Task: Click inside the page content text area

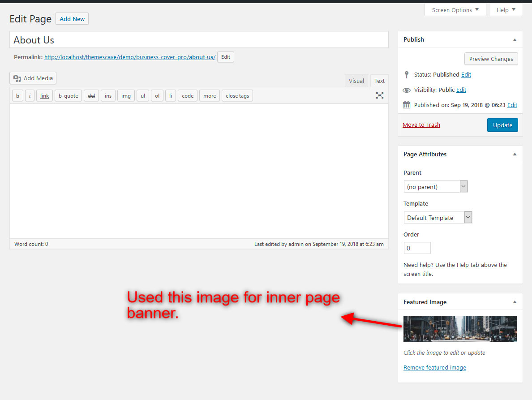Action: (x=199, y=171)
